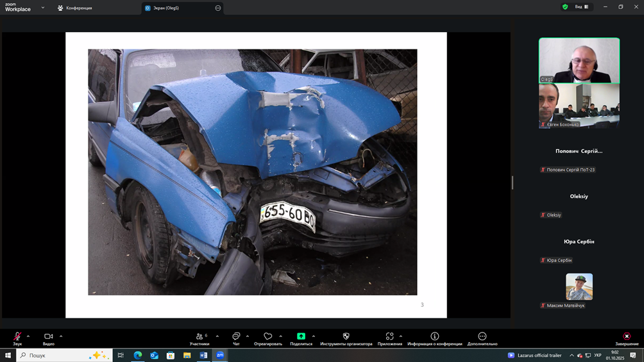This screenshot has height=362, width=644.
Task: Select OlegS speaker video thumbnail
Action: pyautogui.click(x=579, y=60)
